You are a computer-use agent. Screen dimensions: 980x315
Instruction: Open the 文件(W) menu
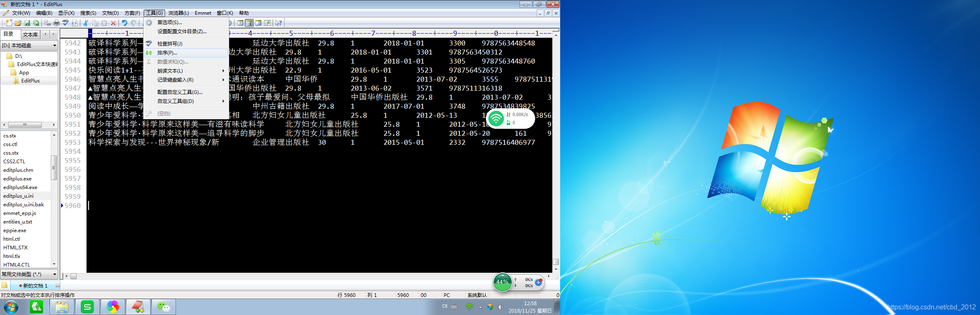coord(21,13)
